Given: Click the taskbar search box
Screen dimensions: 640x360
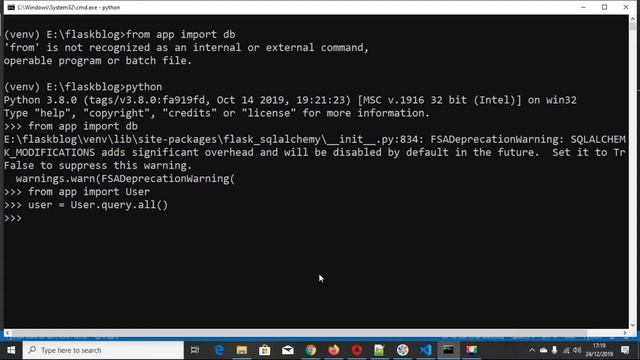Looking at the screenshot, I should (x=103, y=350).
